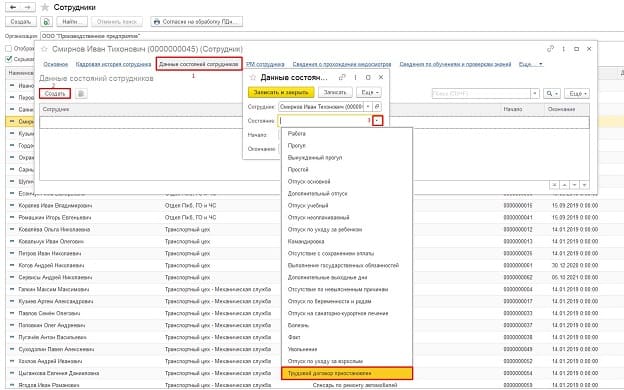This screenshot has width=624, height=390.
Task: Click the red-outlined Создать in employee card
Action: click(55, 94)
